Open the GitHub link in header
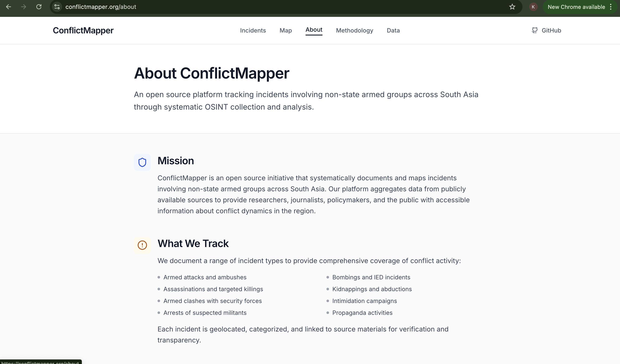The width and height of the screenshot is (620, 364). [547, 30]
